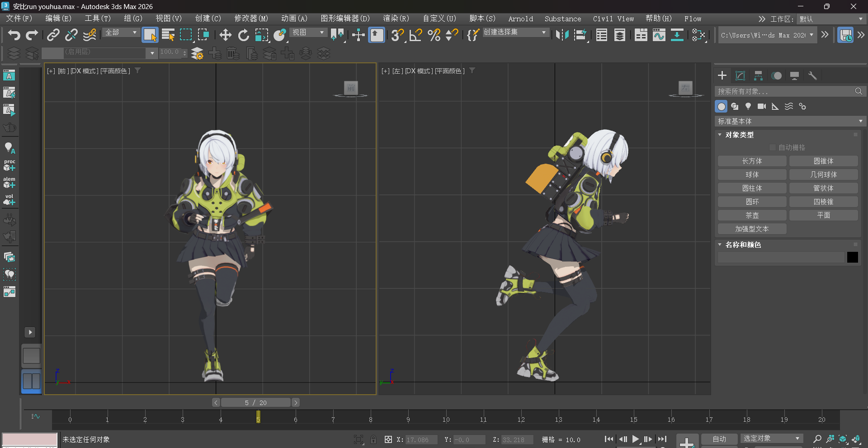Show the Geometry category in the Create panel

[x=722, y=107]
